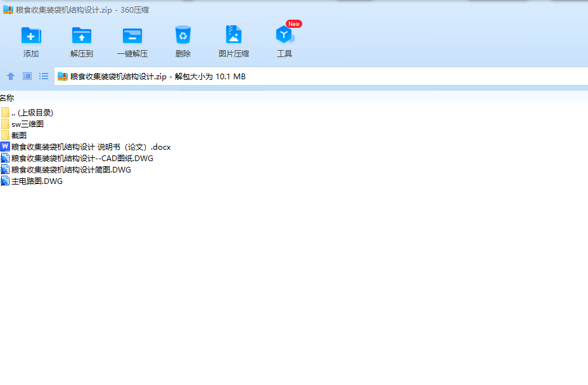
Task: Select the 粮食收集装袋机结构设计简图.DWG file
Action: 66,169
